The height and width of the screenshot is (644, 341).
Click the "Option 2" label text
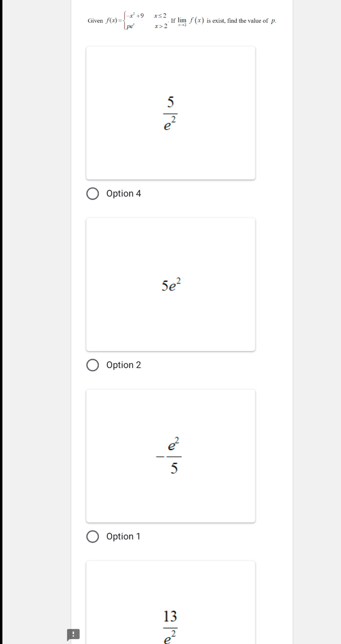[124, 365]
